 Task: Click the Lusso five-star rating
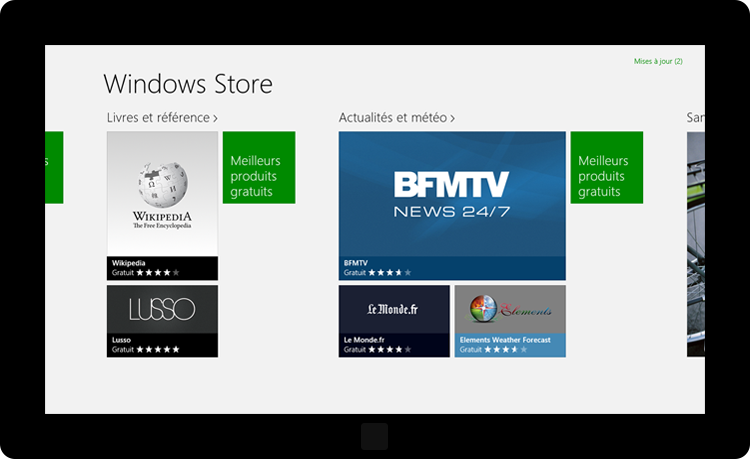coord(158,350)
